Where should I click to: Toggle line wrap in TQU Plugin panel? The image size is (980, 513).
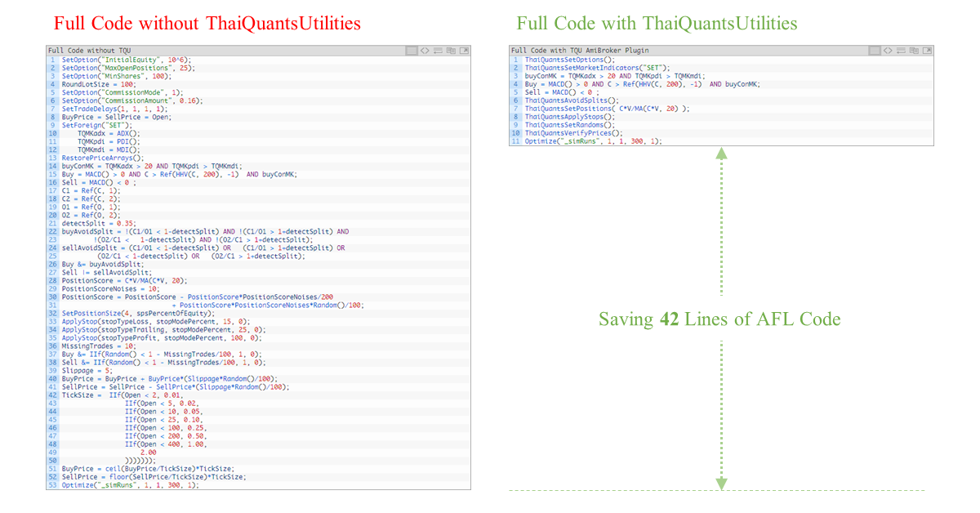point(901,51)
